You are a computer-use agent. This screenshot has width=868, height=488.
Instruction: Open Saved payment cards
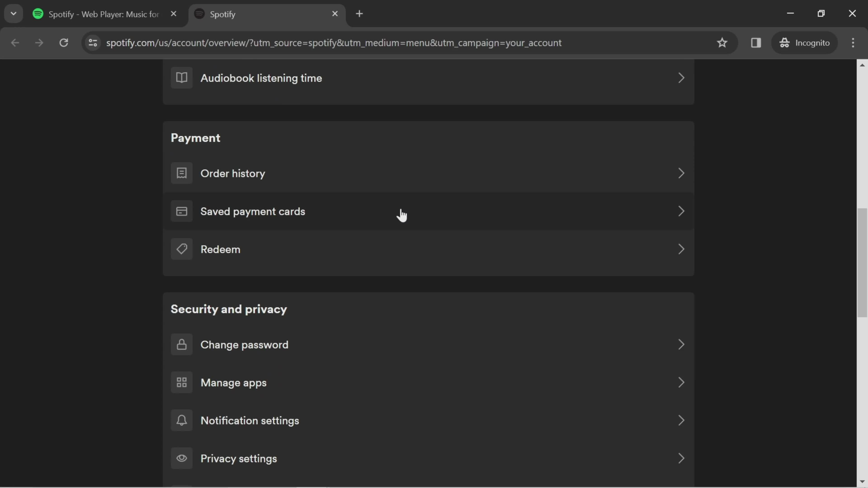click(x=429, y=211)
